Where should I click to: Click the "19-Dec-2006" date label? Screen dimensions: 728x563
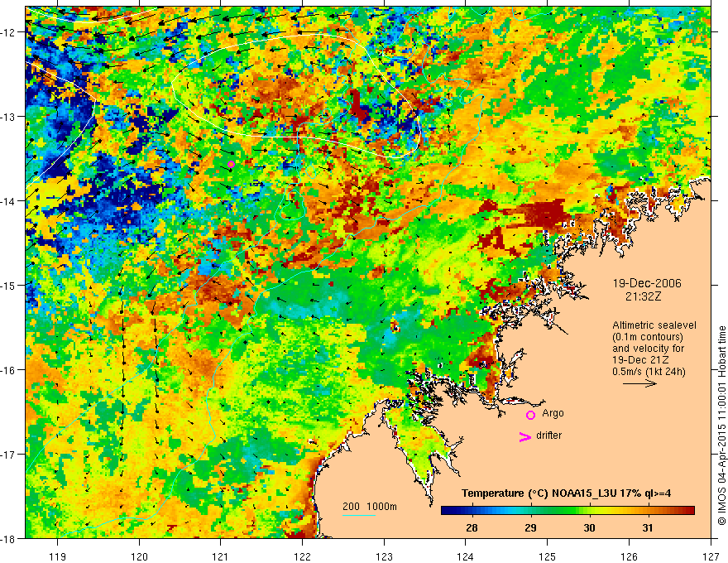point(647,283)
